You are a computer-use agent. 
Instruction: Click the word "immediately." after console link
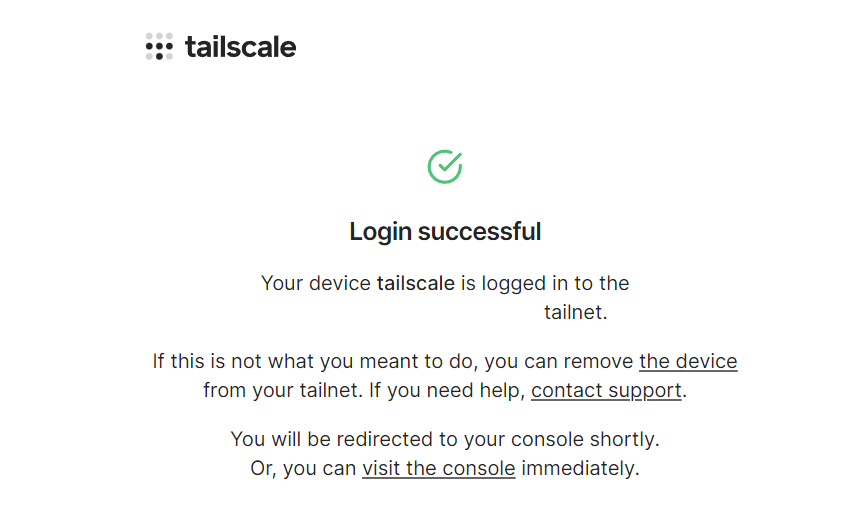pos(580,468)
